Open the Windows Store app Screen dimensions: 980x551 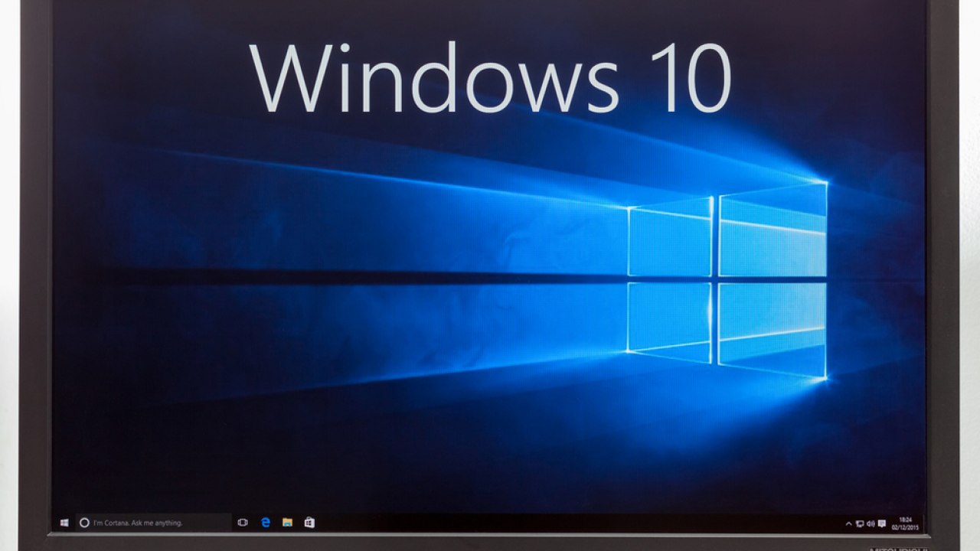tap(309, 523)
